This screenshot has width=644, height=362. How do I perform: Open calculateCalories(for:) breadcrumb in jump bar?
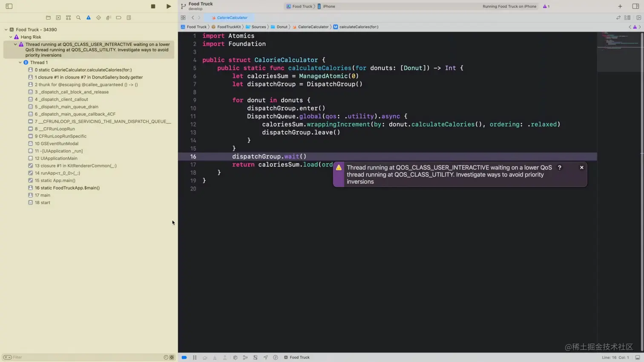(x=356, y=27)
